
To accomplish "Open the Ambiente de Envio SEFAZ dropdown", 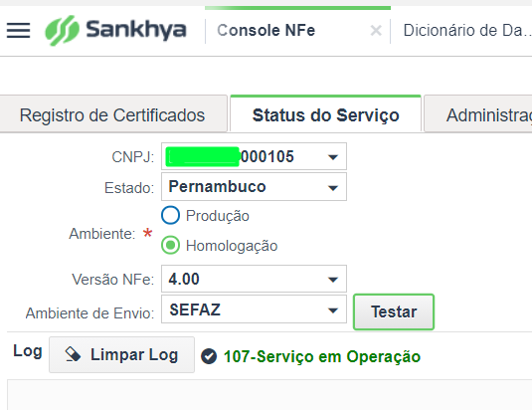I will pyautogui.click(x=254, y=309).
